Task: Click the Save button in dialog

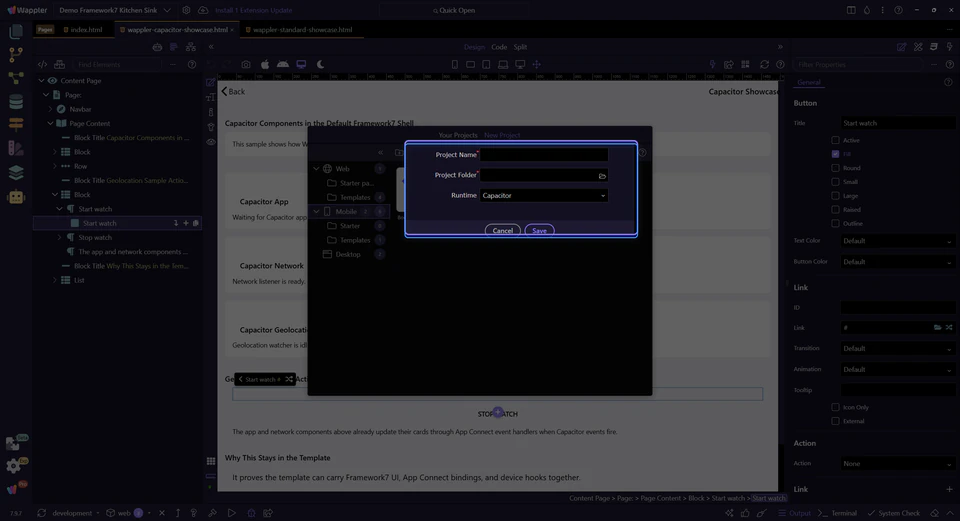Action: point(539,231)
